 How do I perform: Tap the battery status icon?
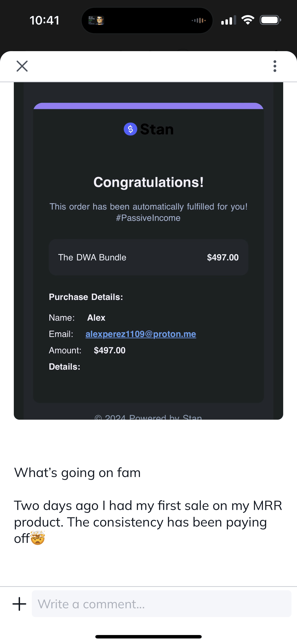click(x=270, y=20)
